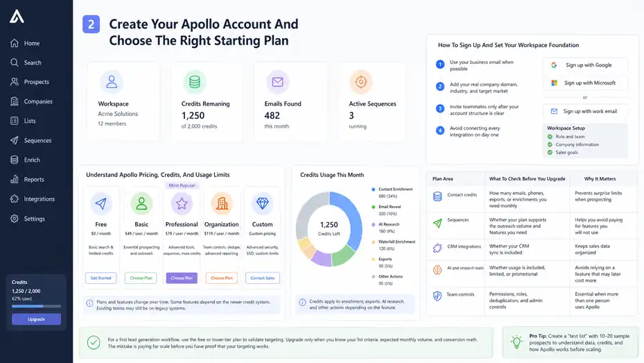Click the 1,250 Credits Left donut center

click(329, 228)
